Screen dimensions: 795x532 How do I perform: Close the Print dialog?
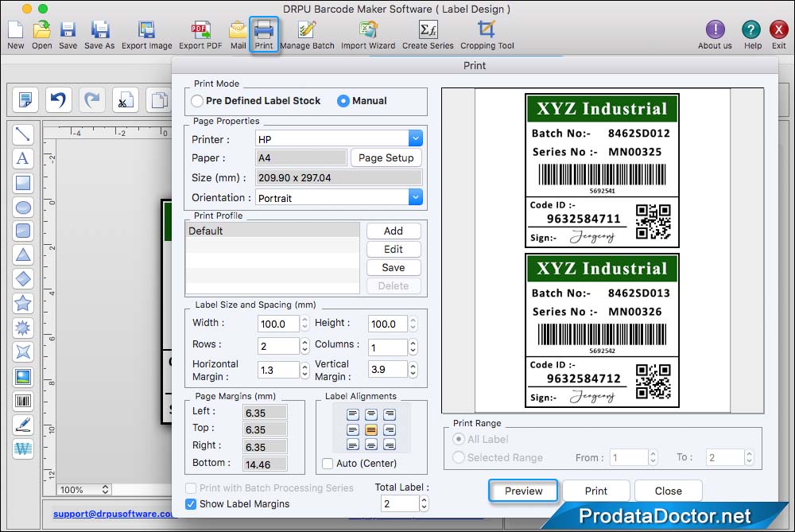click(669, 491)
